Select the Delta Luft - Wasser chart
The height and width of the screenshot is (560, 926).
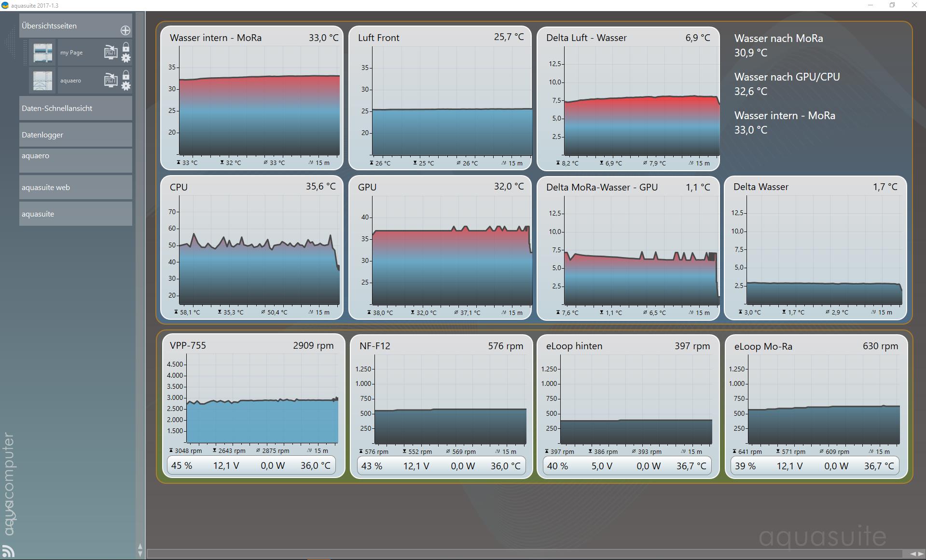point(628,98)
